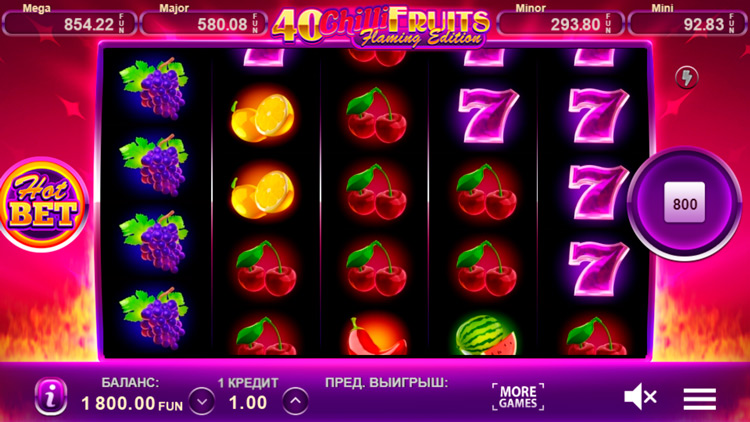Click the Major jackpot display
Viewport: 750px width, 422px height.
coord(204,22)
